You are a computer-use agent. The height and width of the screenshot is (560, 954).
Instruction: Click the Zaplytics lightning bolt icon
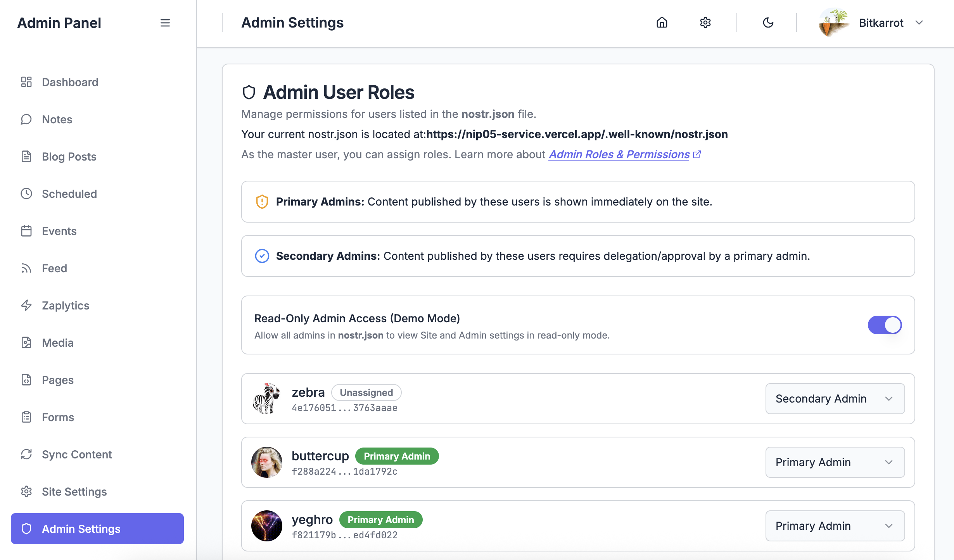pos(26,305)
